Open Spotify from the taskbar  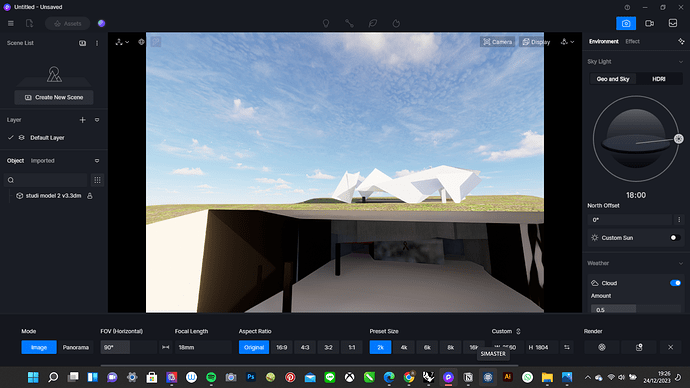coord(211,377)
